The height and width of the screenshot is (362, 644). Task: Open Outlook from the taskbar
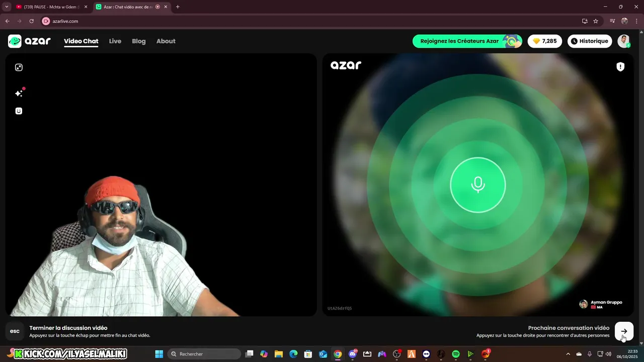323,354
